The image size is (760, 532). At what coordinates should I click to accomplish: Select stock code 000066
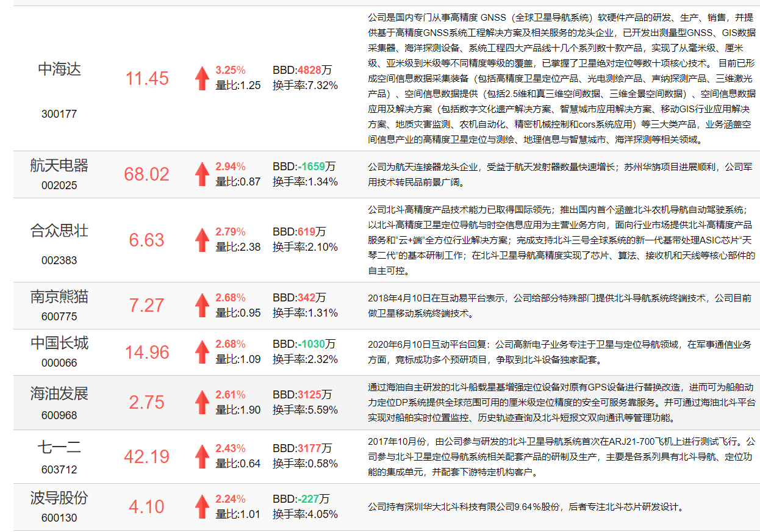coord(59,362)
